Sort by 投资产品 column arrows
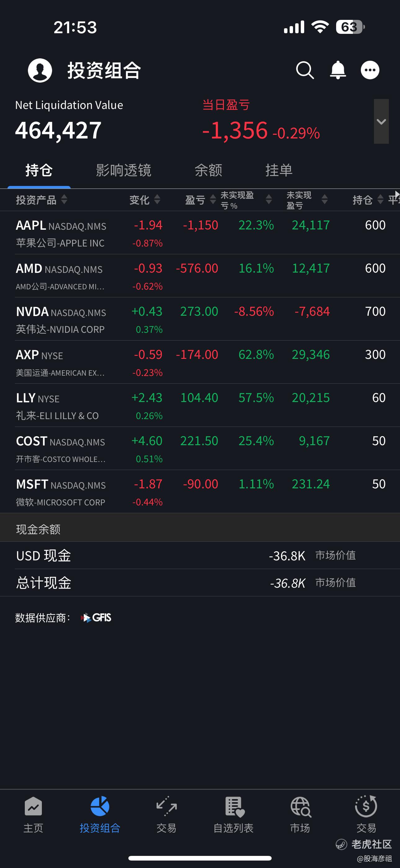Image resolution: width=400 pixels, height=868 pixels. coord(64,200)
